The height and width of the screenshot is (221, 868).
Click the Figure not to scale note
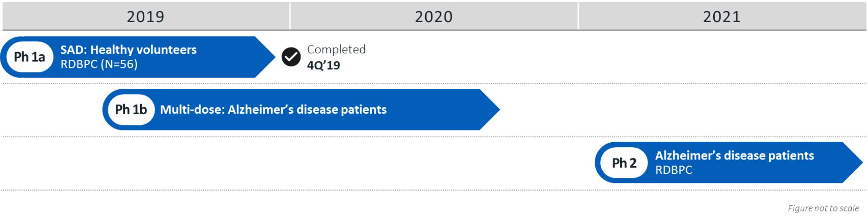[823, 208]
